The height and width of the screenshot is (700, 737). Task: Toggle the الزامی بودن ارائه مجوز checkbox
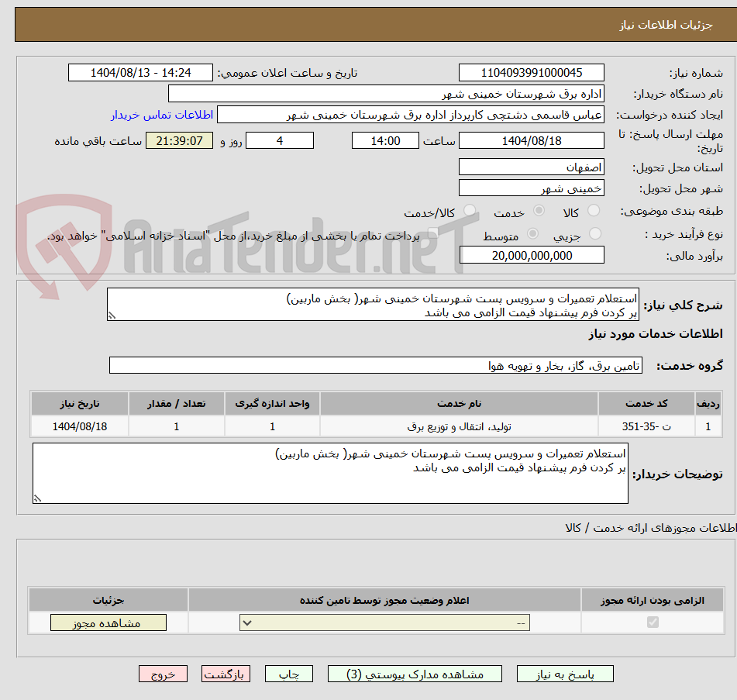(x=652, y=622)
